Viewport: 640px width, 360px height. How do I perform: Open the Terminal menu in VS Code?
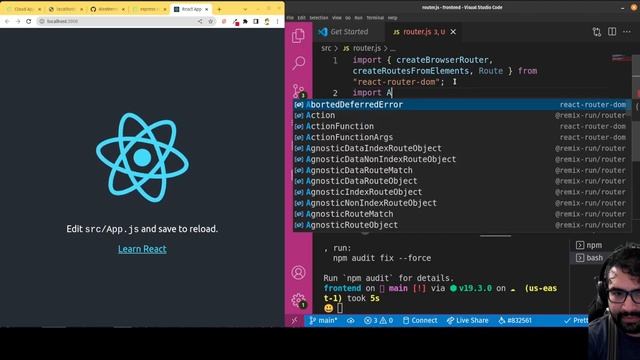375,18
